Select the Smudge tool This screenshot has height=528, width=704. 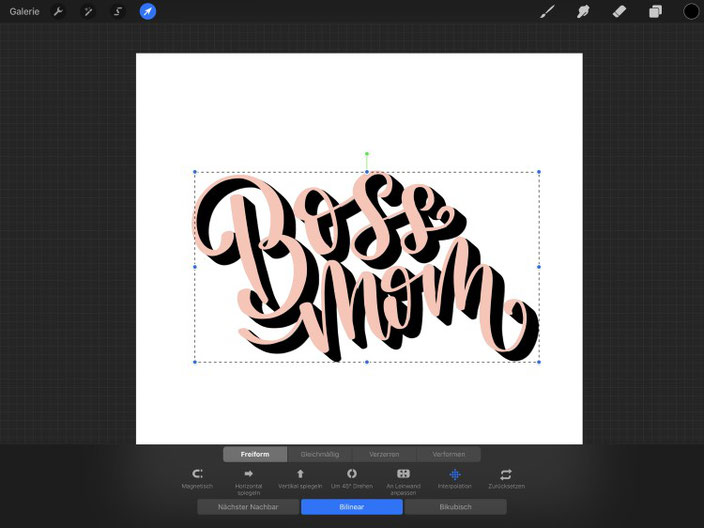[x=583, y=12]
